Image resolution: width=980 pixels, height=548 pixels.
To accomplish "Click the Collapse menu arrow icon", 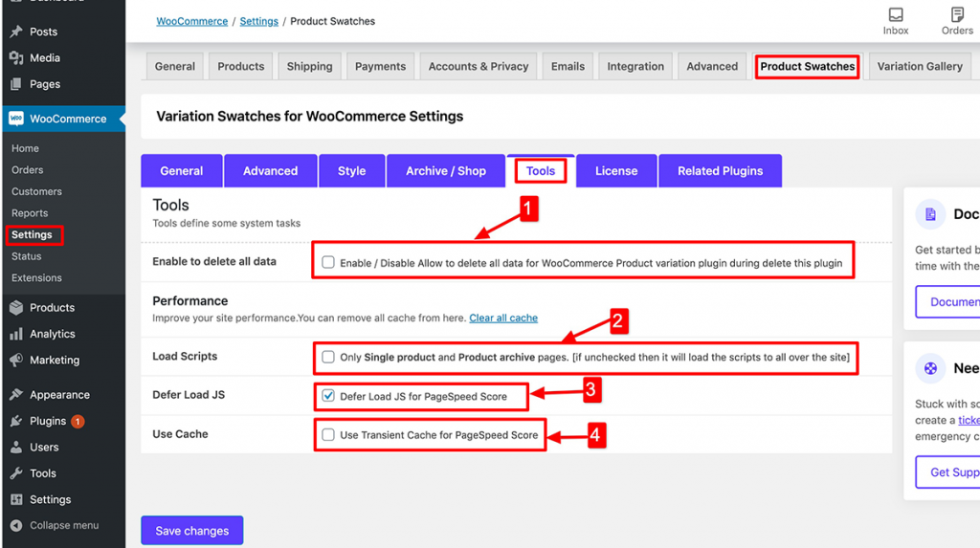I will (x=16, y=525).
